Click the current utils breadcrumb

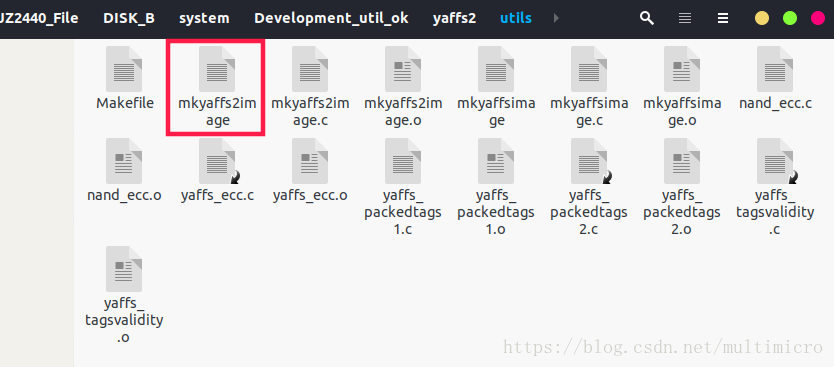click(x=515, y=18)
